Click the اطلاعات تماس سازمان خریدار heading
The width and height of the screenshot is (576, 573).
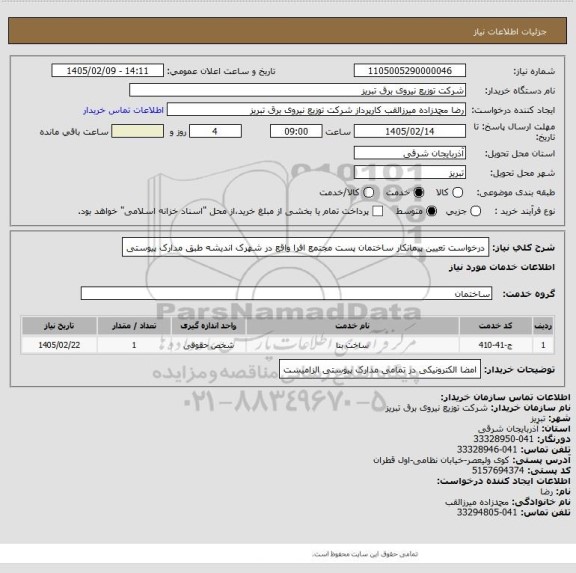point(505,397)
